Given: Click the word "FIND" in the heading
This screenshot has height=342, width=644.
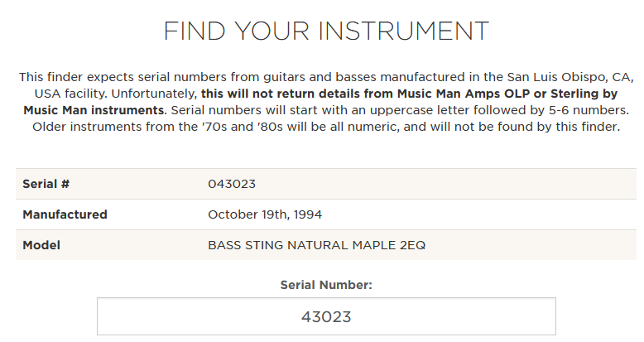Looking at the screenshot, I should click(194, 31).
